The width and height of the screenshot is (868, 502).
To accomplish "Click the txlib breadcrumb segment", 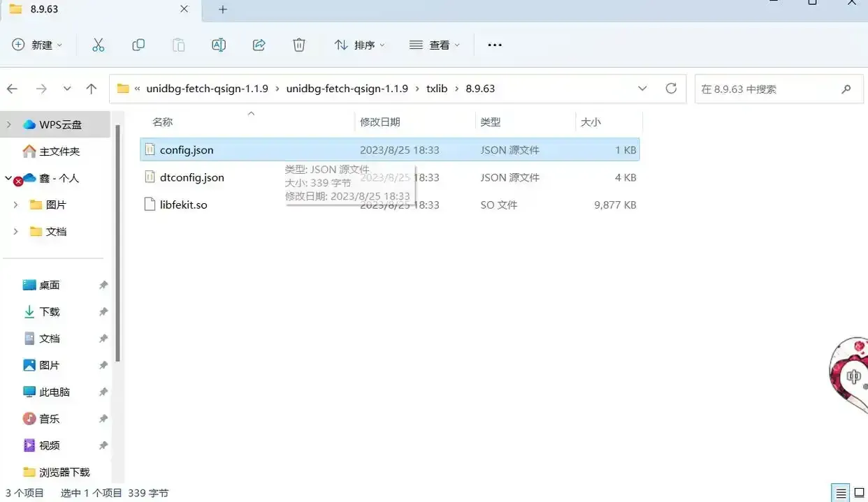I will click(x=437, y=89).
